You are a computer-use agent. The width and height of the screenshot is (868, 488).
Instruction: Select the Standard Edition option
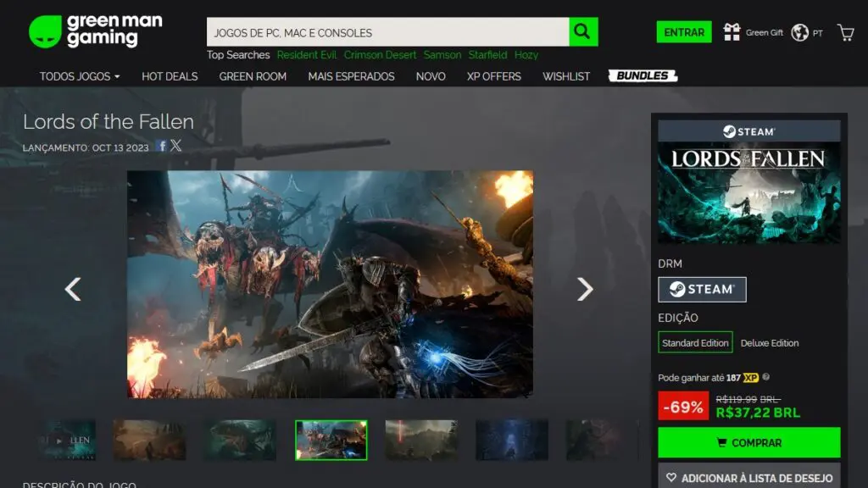pos(695,342)
